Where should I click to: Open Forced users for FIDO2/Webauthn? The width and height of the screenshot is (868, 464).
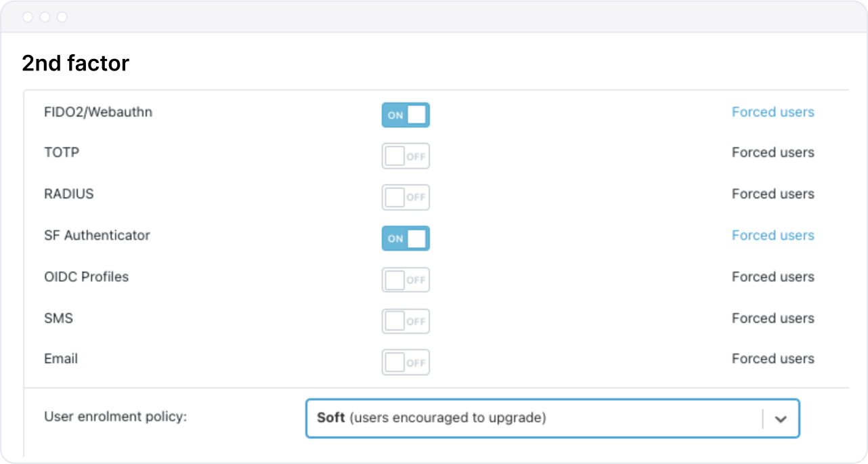773,112
